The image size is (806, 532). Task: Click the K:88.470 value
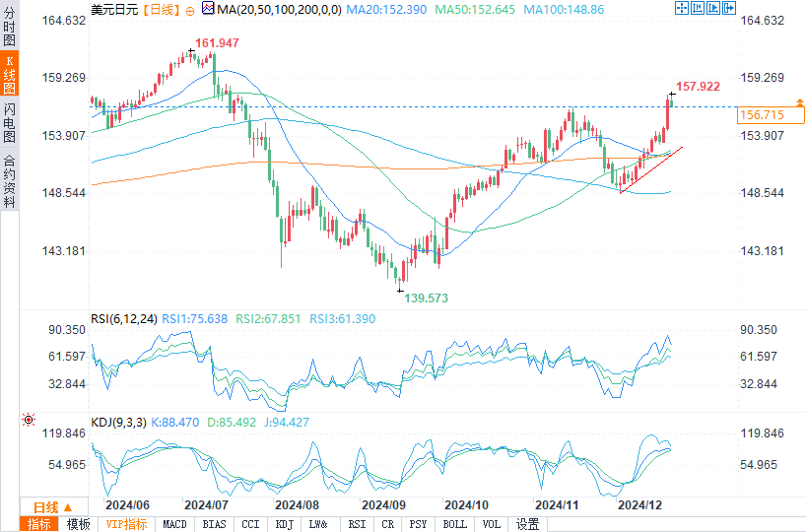174,423
